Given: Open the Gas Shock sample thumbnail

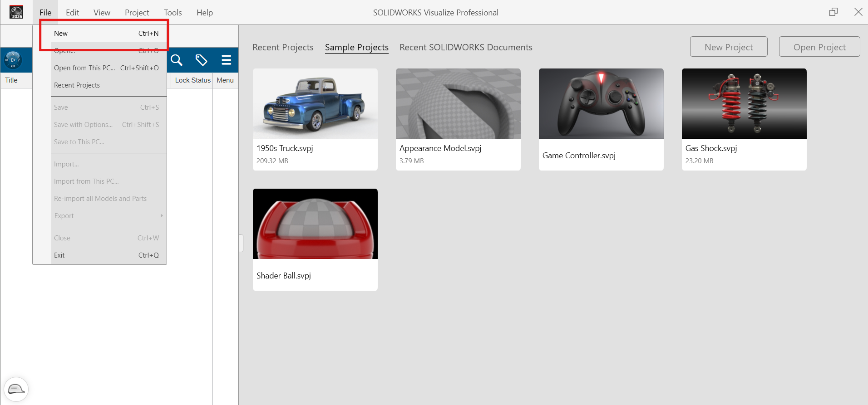Looking at the screenshot, I should click(744, 103).
